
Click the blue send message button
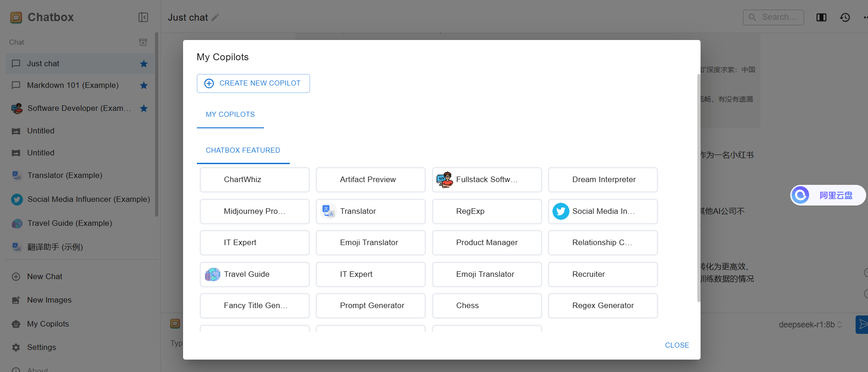coord(862,325)
